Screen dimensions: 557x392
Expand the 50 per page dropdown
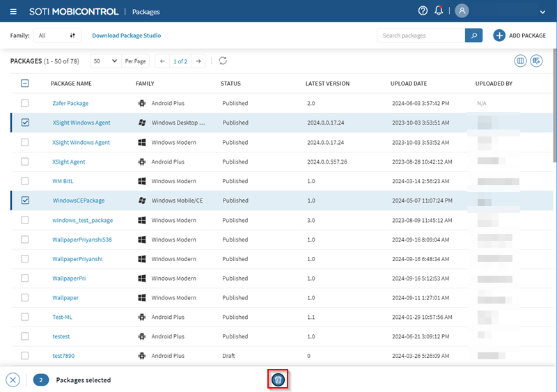coord(105,61)
